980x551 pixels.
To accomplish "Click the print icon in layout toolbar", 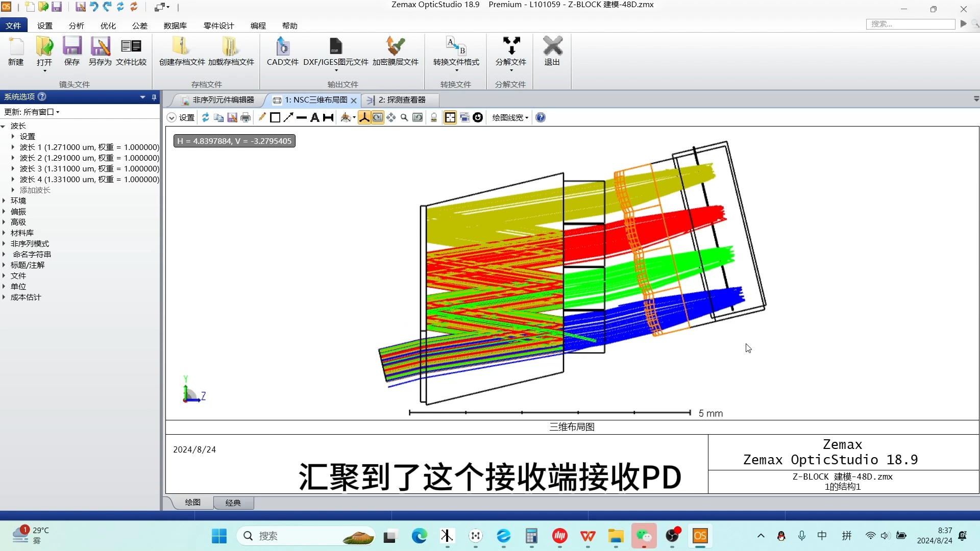I will point(246,117).
